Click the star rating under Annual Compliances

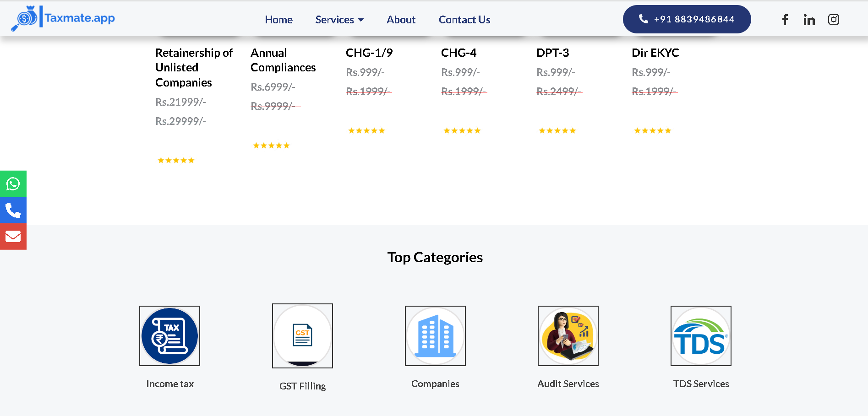click(271, 146)
